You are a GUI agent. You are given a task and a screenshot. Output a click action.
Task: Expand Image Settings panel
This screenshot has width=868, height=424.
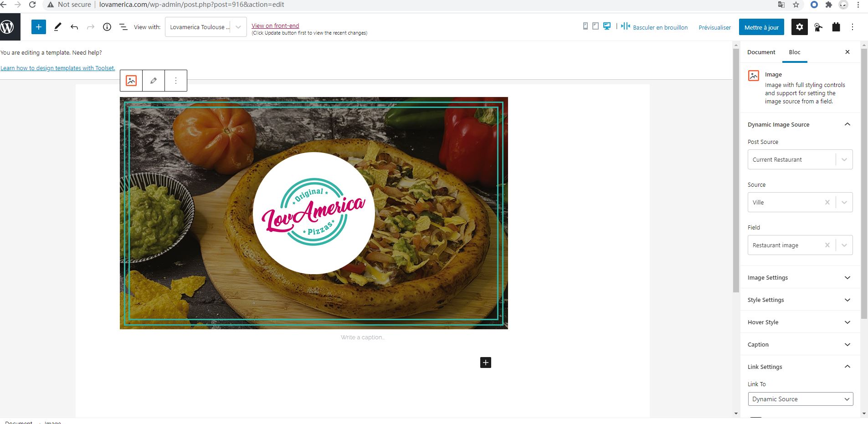pos(800,277)
